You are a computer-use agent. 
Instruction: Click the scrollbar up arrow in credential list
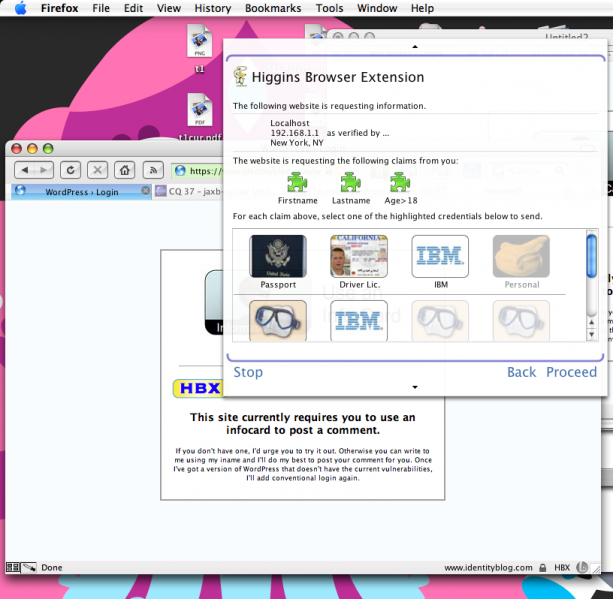[x=591, y=322]
